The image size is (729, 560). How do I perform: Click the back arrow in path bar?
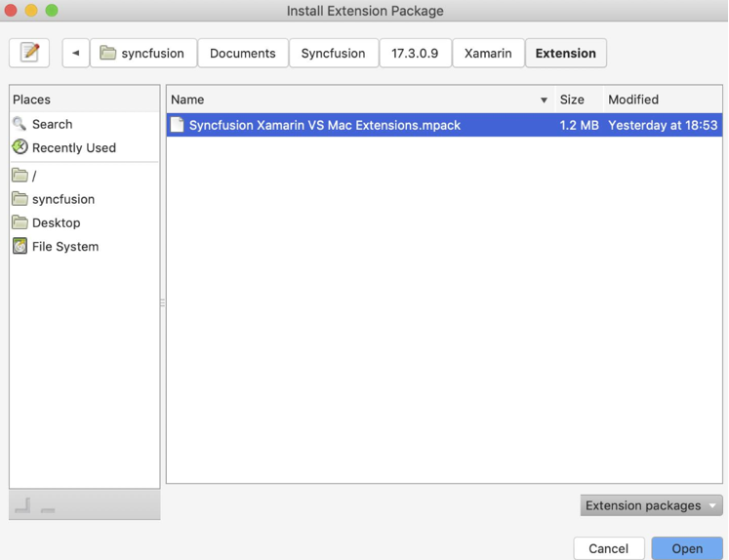coord(76,53)
